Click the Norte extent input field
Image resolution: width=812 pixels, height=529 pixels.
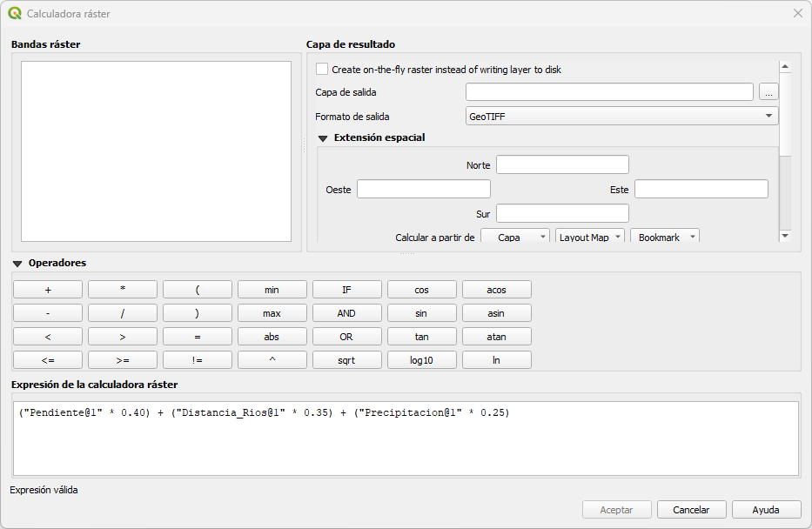[562, 164]
